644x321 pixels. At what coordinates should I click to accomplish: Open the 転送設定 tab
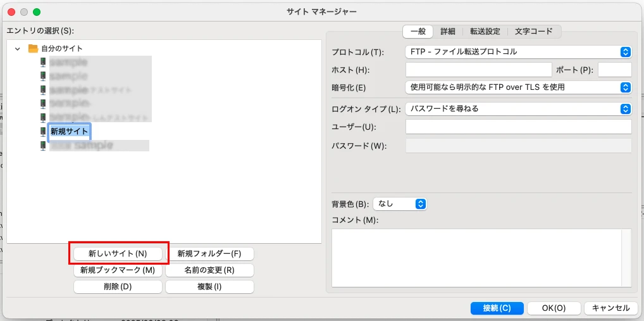(485, 31)
